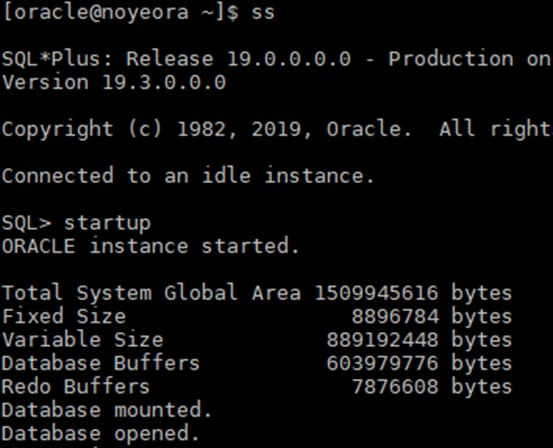Screen dimensions: 553x448
Task: Click the "Database opened." line
Action: (x=101, y=433)
